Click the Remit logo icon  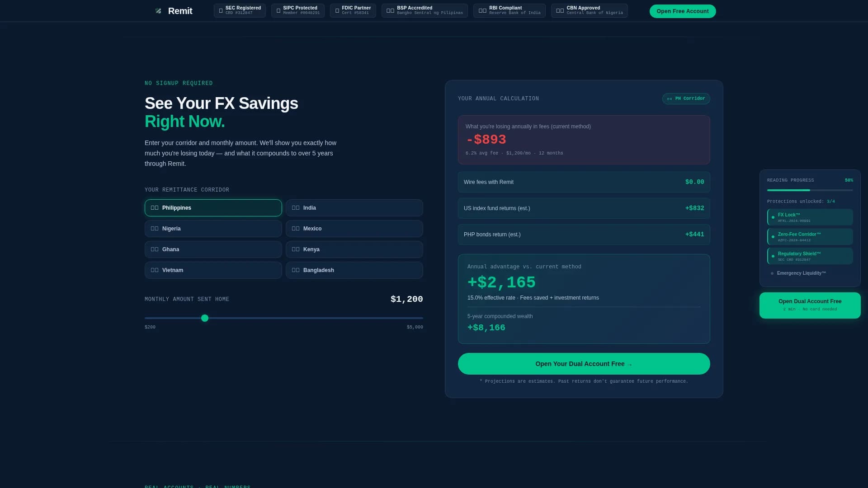[158, 11]
